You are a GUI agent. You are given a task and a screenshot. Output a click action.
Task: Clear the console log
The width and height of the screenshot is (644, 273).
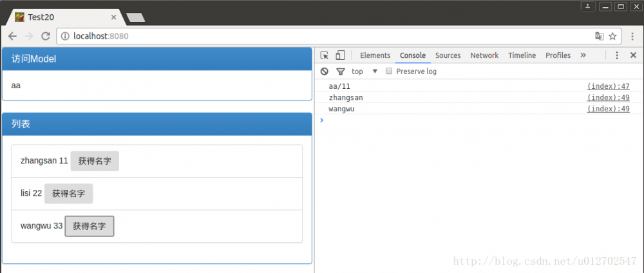coord(325,71)
